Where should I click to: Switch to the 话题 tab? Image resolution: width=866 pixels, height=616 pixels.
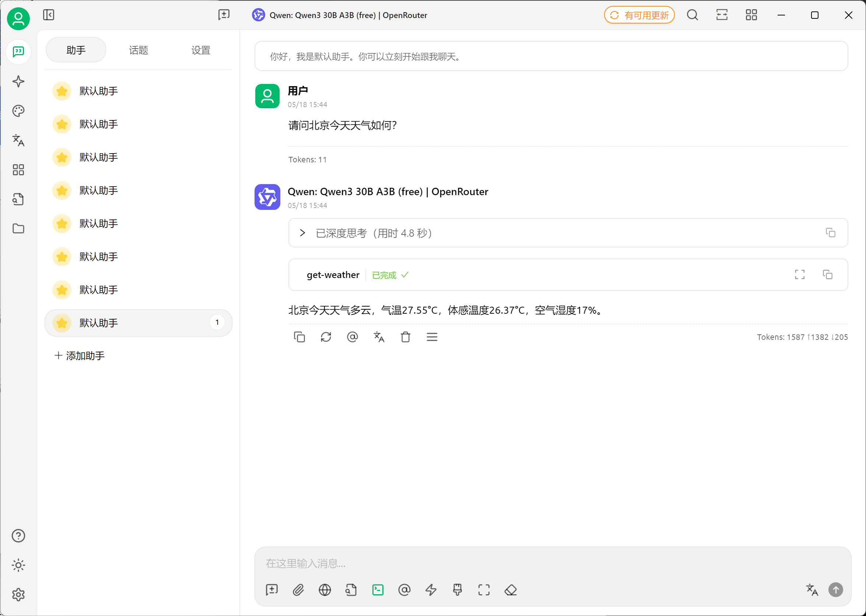138,50
